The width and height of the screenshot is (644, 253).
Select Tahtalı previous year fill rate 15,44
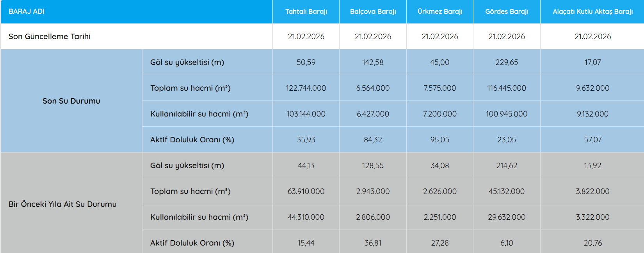coord(306,243)
